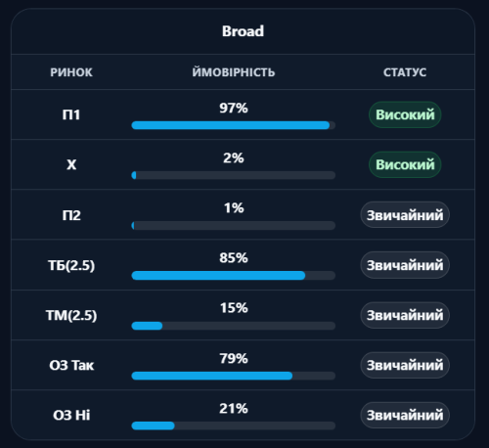Image resolution: width=489 pixels, height=448 pixels.
Task: Click the Високий badge in П1 row
Action: pyautogui.click(x=405, y=114)
